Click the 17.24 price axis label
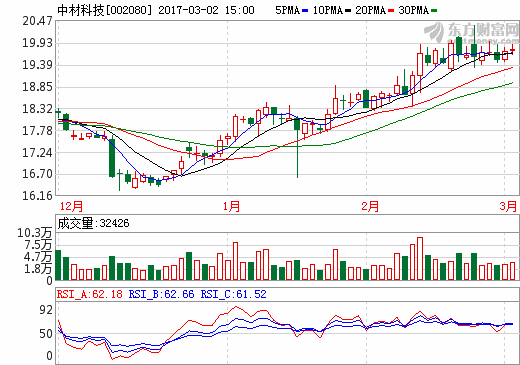This screenshot has width=520, height=365. click(x=37, y=153)
